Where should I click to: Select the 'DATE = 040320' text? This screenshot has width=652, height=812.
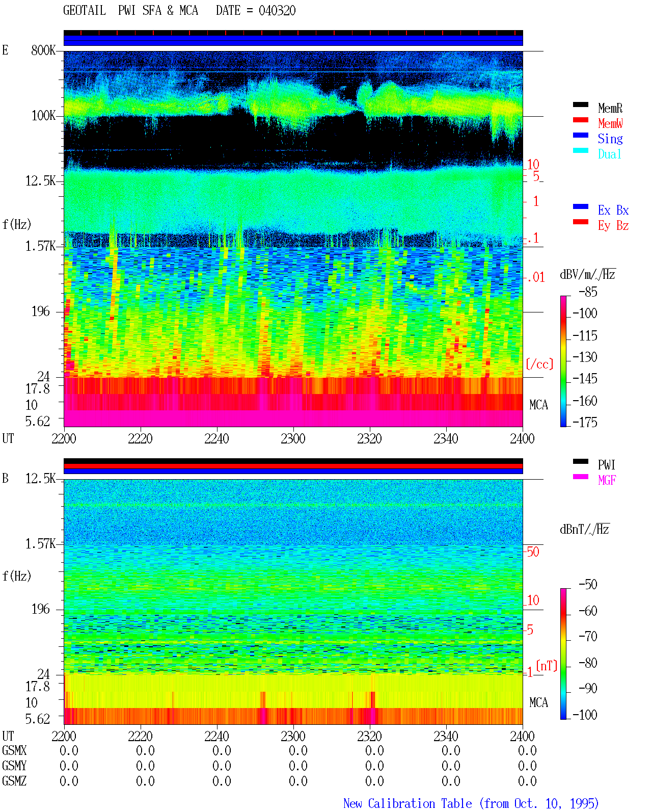click(256, 11)
